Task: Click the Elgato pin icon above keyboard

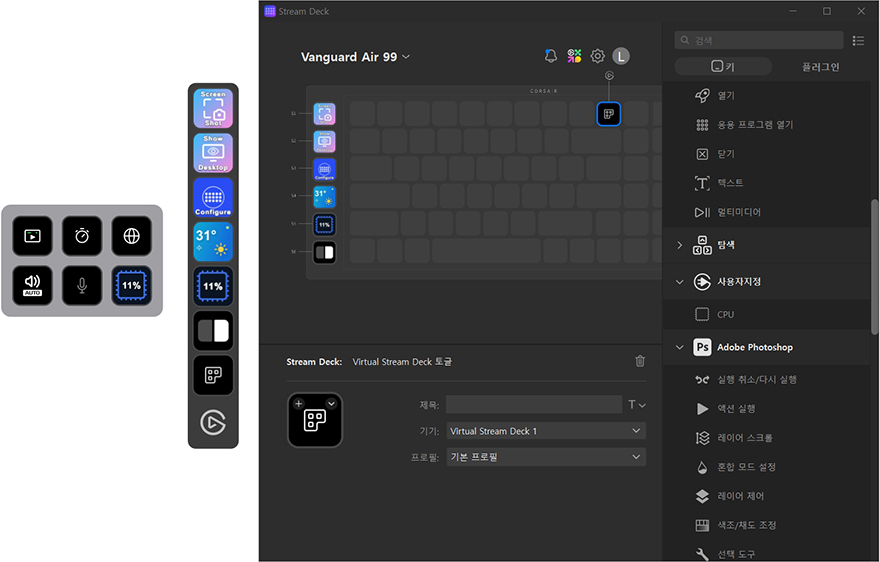Action: point(609,76)
